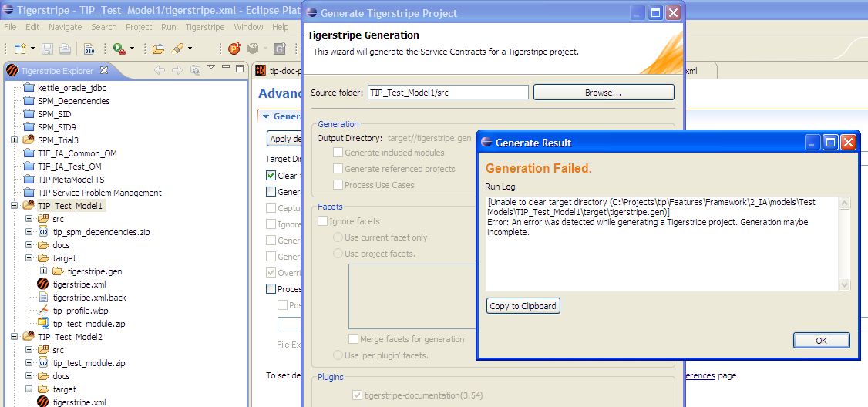Toggle the Clear checkbox in Advanced editor
This screenshot has width=868, height=407.
tap(271, 176)
